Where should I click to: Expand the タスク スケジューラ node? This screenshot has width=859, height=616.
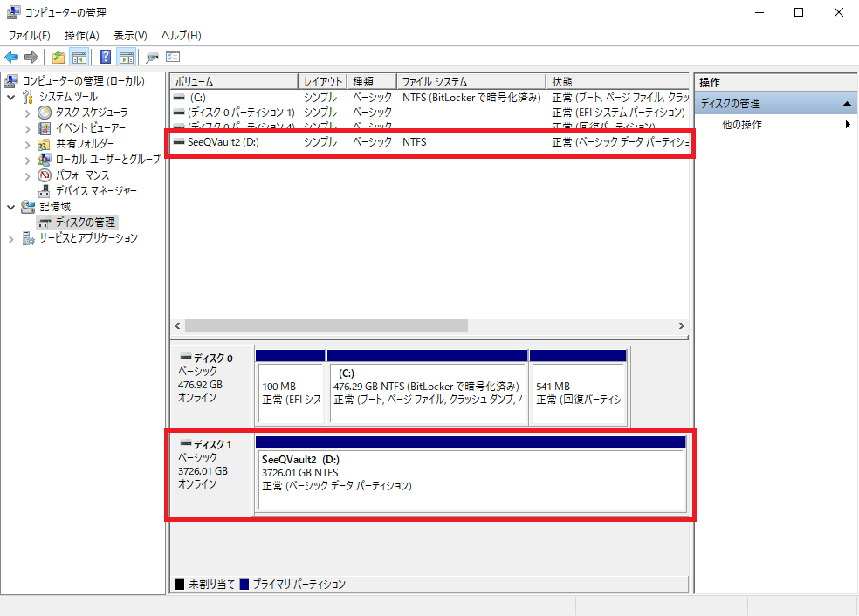point(27,113)
